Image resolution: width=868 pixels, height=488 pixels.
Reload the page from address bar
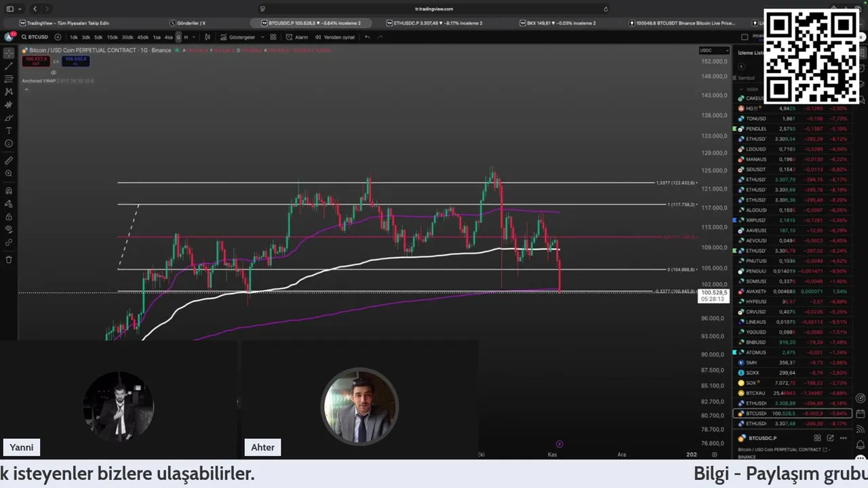[x=606, y=9]
